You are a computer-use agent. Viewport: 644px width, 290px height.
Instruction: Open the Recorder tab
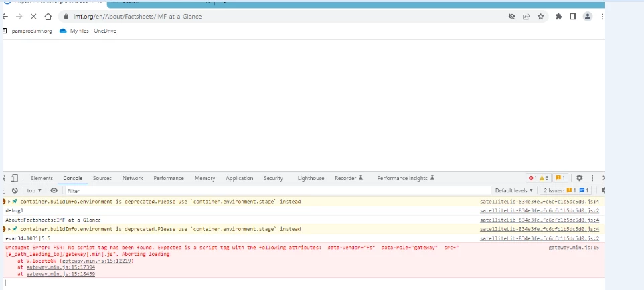pos(349,178)
